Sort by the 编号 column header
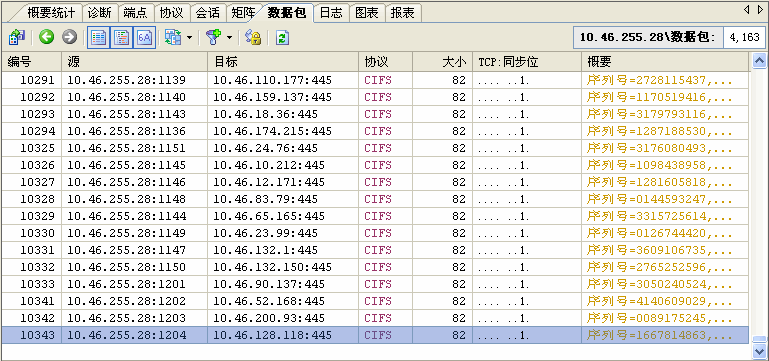Viewport: 769px width, 361px height. [31, 61]
